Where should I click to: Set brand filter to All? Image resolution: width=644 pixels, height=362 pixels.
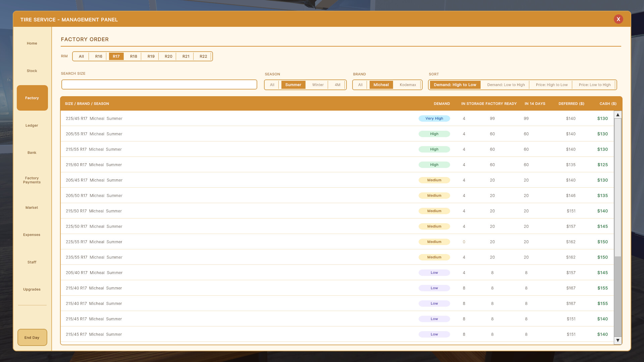[x=360, y=85]
